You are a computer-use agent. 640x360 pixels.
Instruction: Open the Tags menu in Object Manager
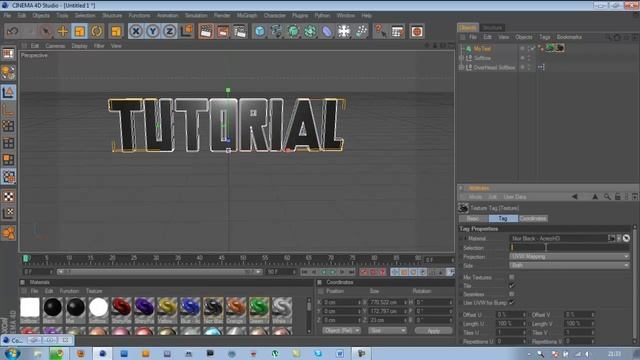[x=544, y=37]
